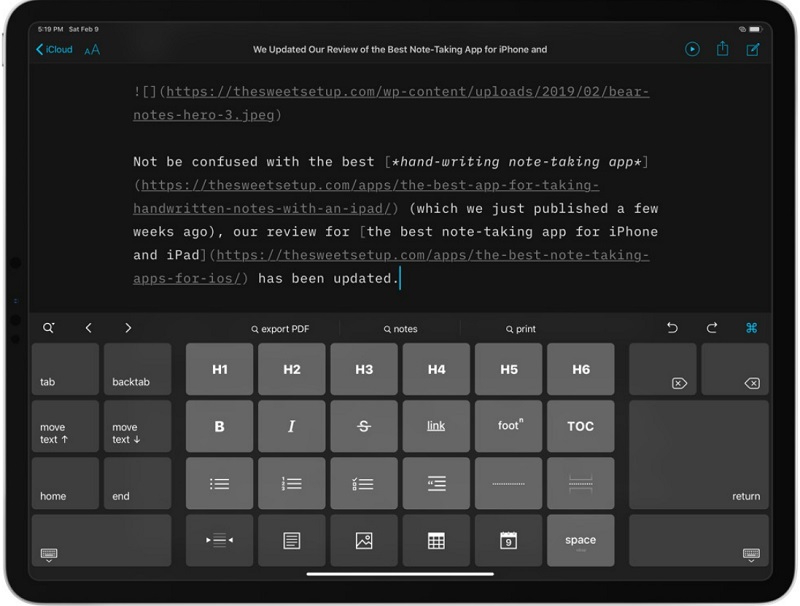
Task: Toggle bold formatting with the B key
Action: coord(219,426)
